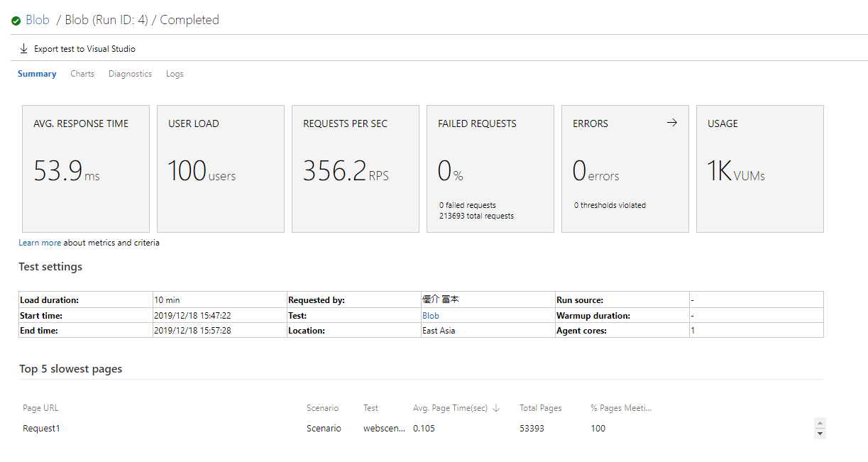
Task: Follow the Learn more link
Action: point(40,243)
